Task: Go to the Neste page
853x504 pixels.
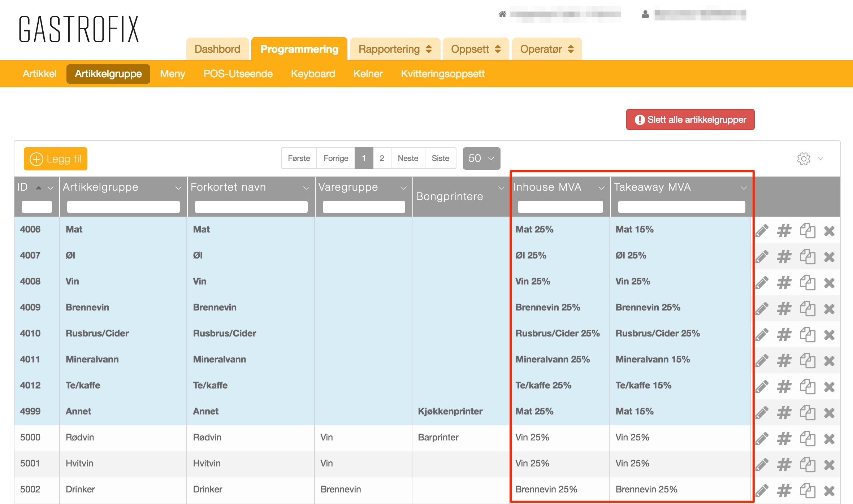Action: click(x=408, y=158)
